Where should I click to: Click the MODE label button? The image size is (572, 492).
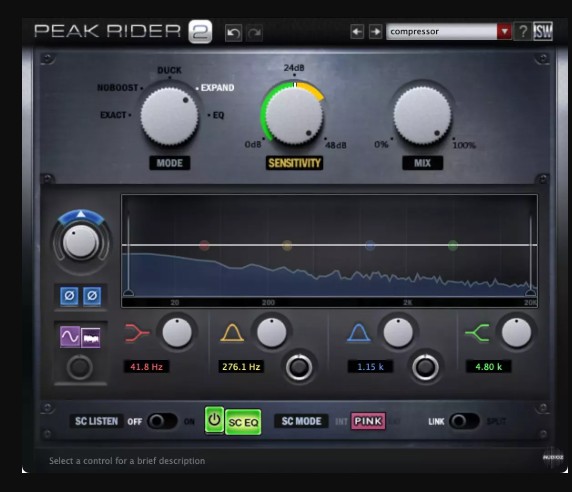coord(170,163)
